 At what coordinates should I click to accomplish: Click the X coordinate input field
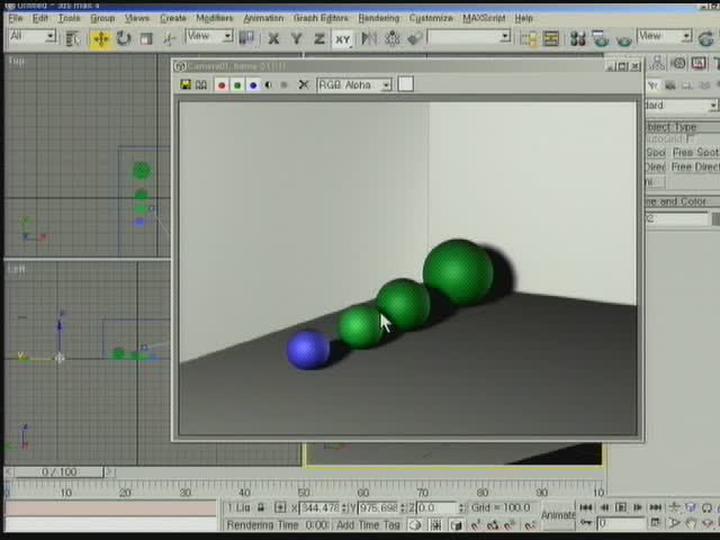(x=321, y=508)
